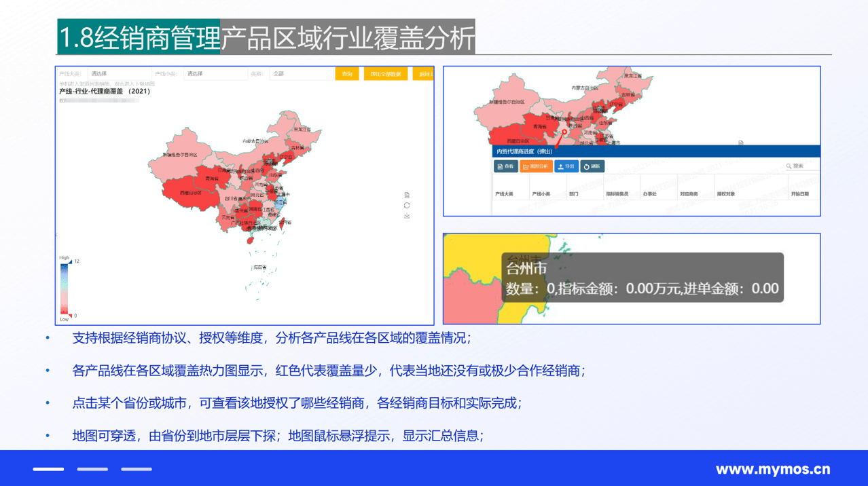Click the 产线大类 column header
This screenshot has height=486, width=868.
tap(504, 194)
